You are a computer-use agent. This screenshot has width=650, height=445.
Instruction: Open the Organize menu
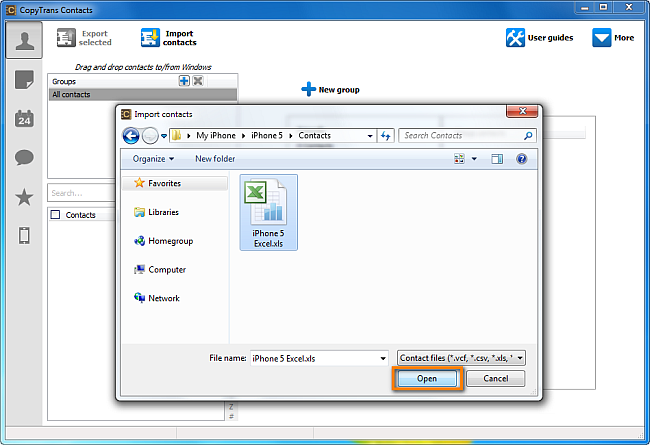click(x=153, y=159)
